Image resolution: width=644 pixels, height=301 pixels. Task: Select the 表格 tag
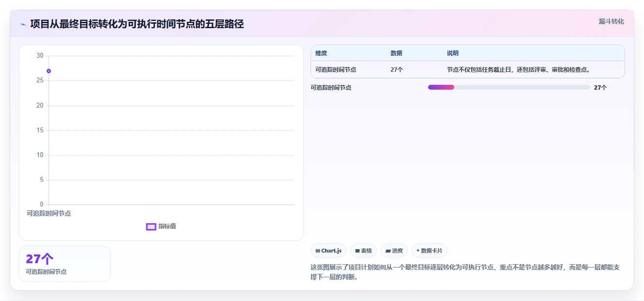click(363, 251)
